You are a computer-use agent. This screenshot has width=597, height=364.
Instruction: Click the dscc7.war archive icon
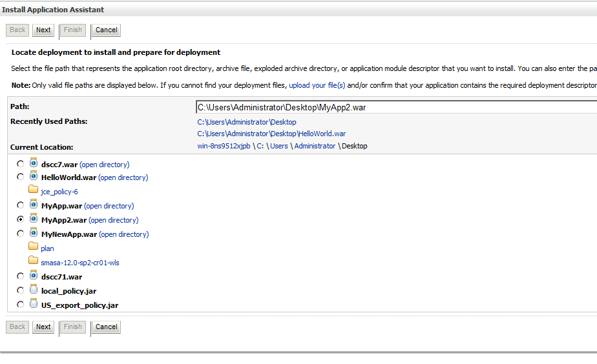34,163
